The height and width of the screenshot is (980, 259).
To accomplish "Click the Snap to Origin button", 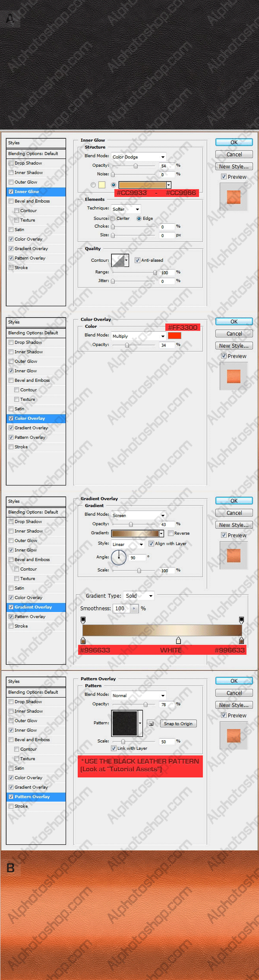I will click(178, 723).
